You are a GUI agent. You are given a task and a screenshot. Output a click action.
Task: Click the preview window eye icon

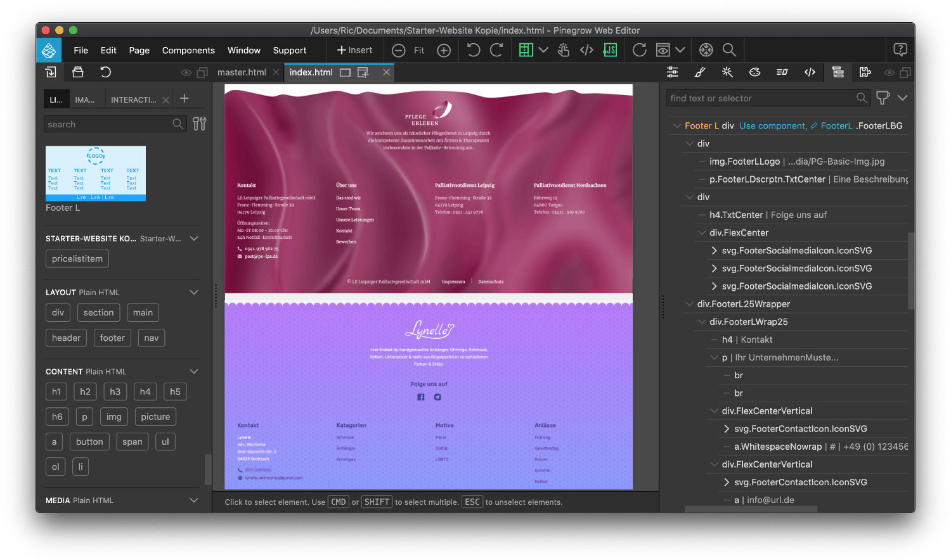[663, 50]
